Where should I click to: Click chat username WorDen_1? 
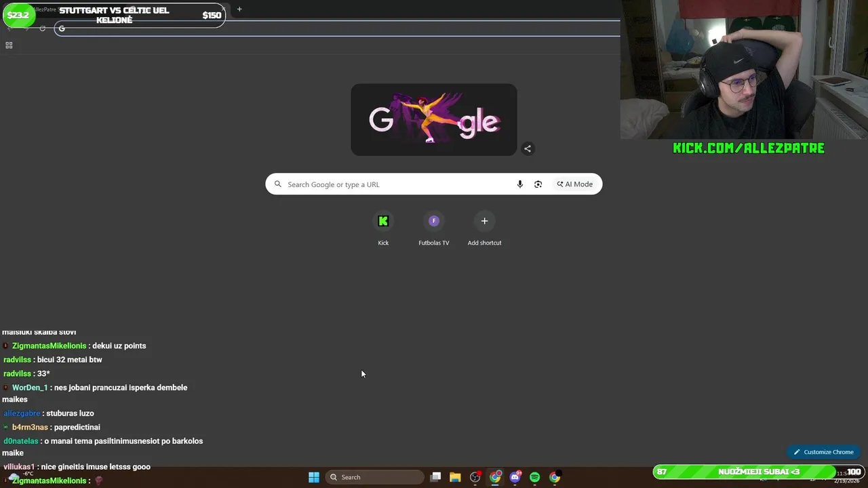click(30, 388)
